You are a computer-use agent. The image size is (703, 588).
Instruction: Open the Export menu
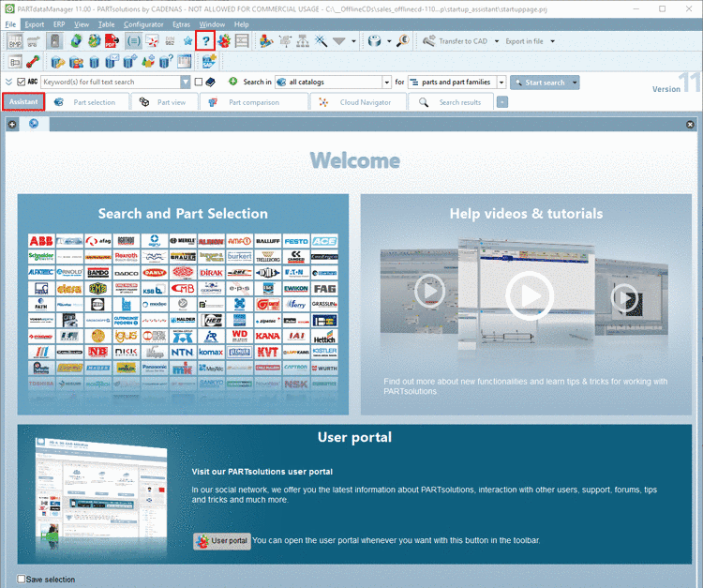(x=35, y=24)
